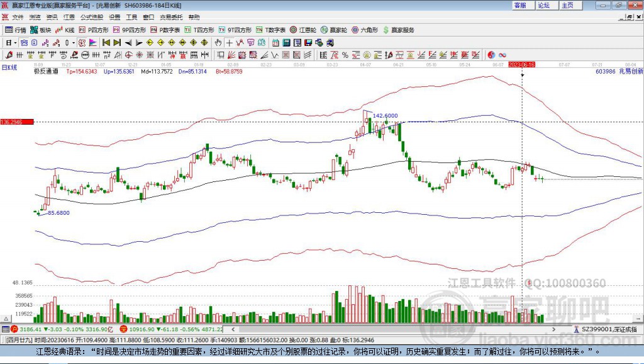Open the 江恩轮 Gann wheel tool
This screenshot has width=644, height=364.
pos(303,30)
